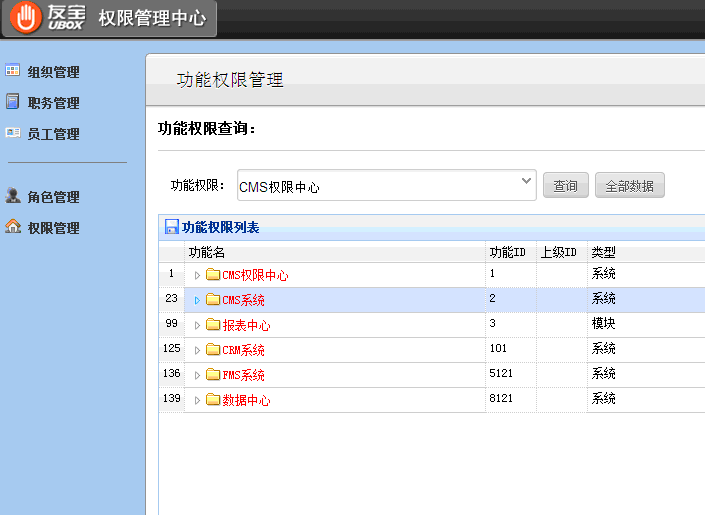Click the save disk icon beside 功能权限列表

pyautogui.click(x=171, y=227)
